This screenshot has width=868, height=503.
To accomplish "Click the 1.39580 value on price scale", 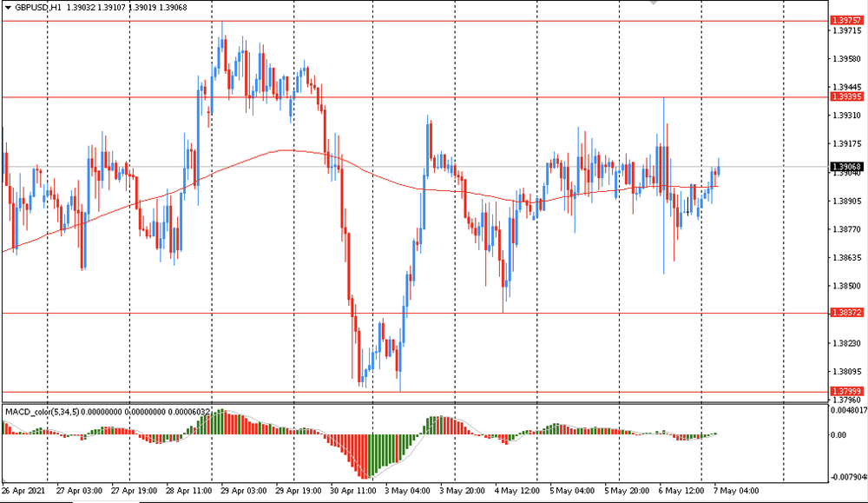I will tap(846, 59).
